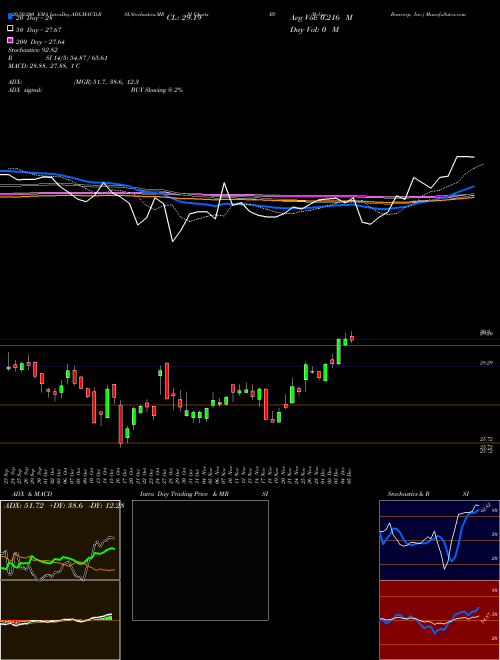Viewport: 500px width, 660px height.
Task: Click the blue stochastics chart panel
Action: coord(439,540)
